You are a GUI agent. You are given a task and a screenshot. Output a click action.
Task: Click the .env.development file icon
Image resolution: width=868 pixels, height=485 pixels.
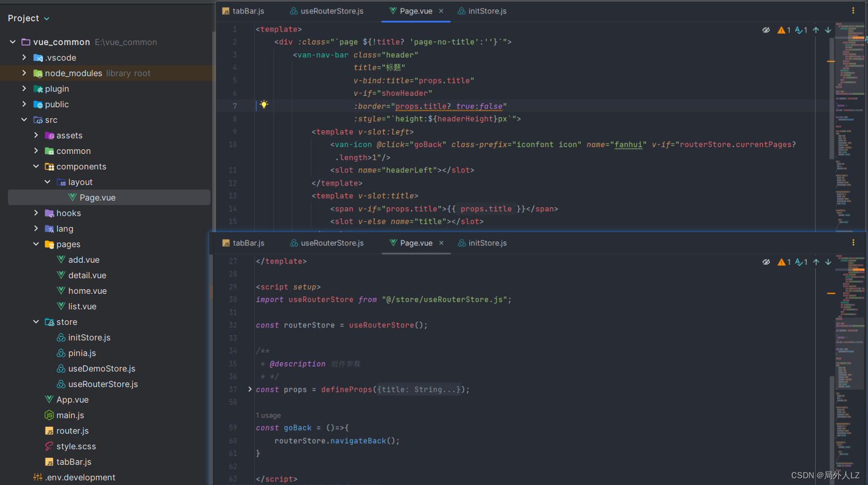coord(38,477)
